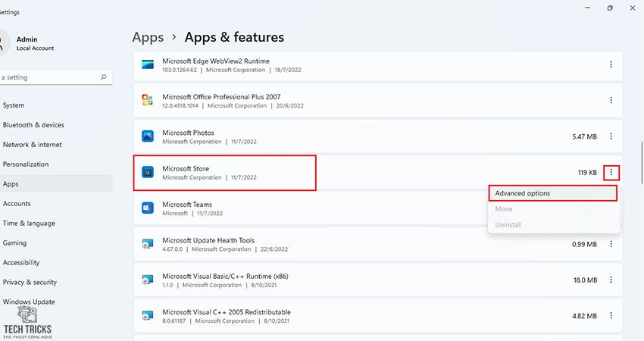The image size is (644, 341).
Task: Go to Privacy & security settings
Action: pos(56,282)
